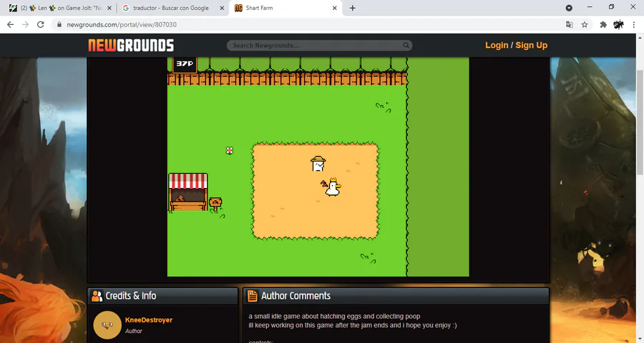Click the red striped market stall

pyautogui.click(x=188, y=192)
